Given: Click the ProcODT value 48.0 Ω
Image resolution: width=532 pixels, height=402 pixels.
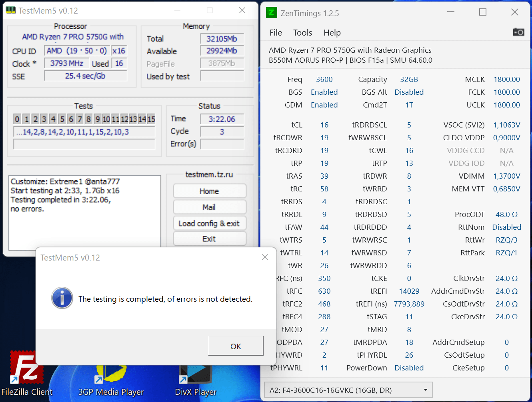Looking at the screenshot, I should (507, 215).
